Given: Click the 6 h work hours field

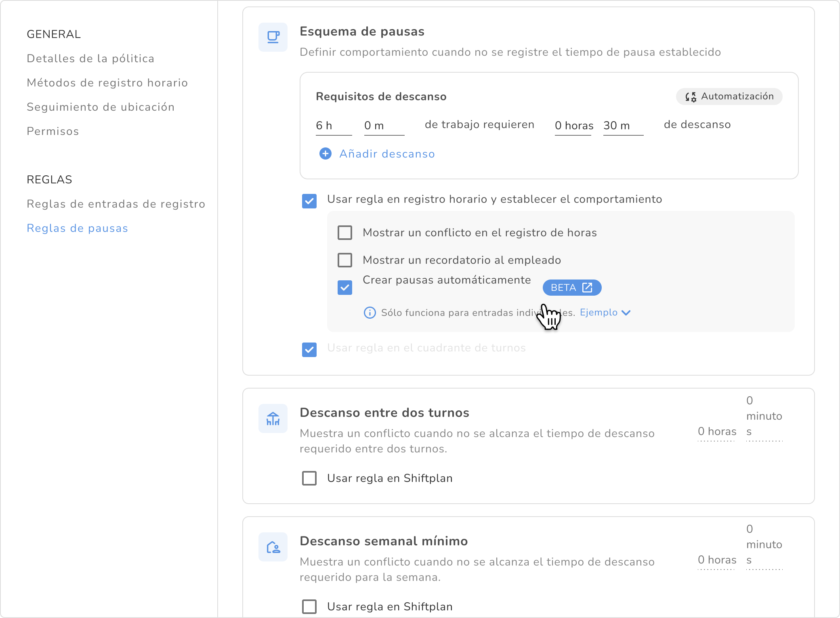Looking at the screenshot, I should tap(333, 126).
